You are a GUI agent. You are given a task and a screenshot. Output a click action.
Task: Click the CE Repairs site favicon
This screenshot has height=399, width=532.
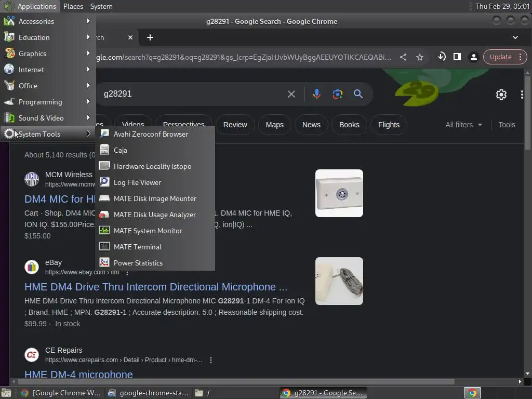tap(32, 355)
